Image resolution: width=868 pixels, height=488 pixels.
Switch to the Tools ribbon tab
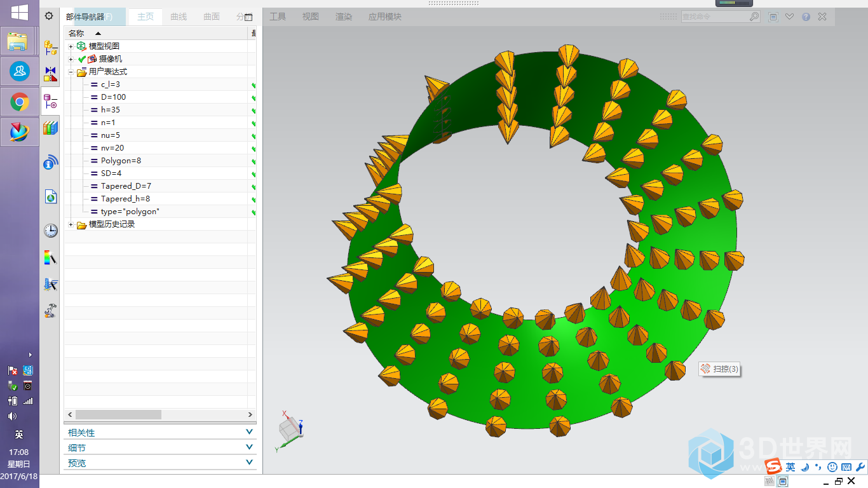[278, 17]
